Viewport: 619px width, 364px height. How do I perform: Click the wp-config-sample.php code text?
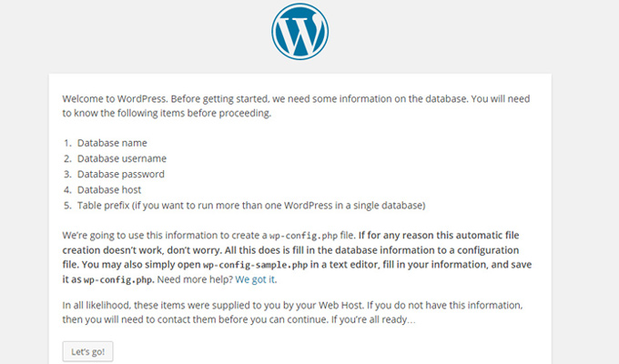pos(256,265)
